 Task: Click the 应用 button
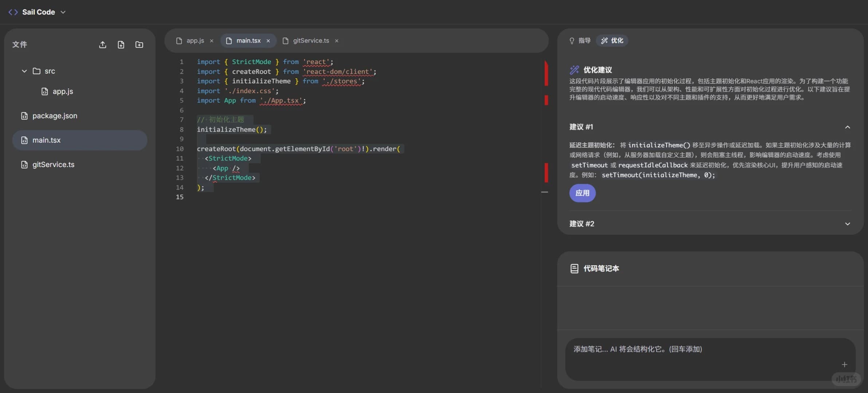tap(583, 193)
